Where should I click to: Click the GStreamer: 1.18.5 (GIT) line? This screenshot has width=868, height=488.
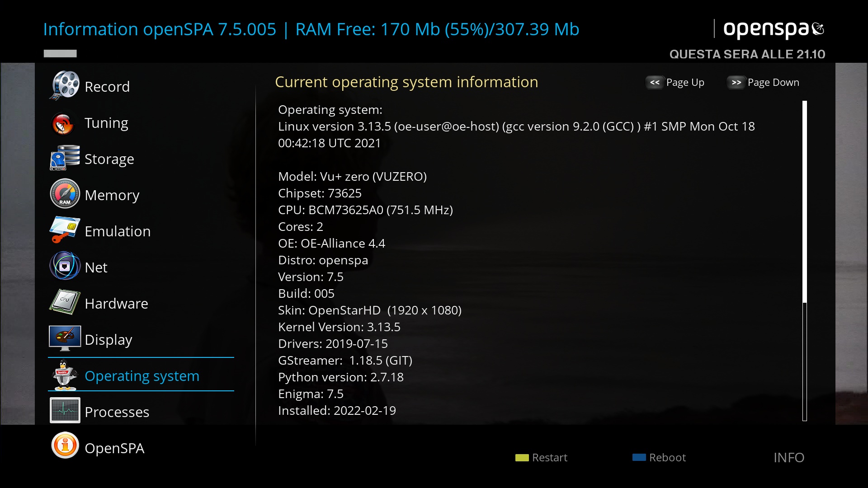pos(345,360)
